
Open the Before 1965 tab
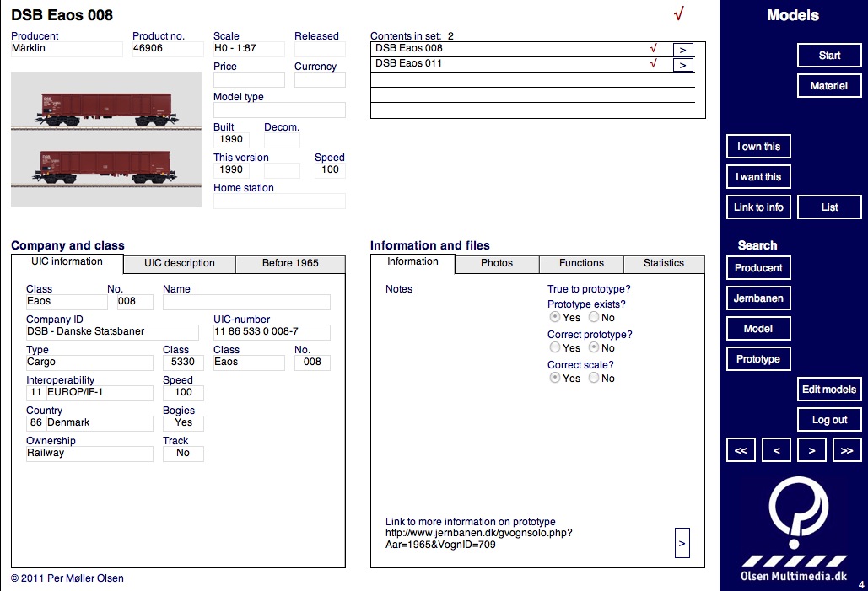(290, 263)
